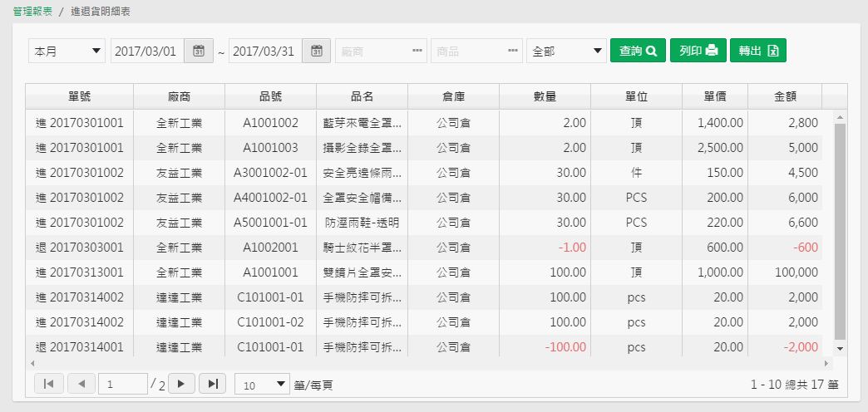Click product name 騎士紋花半罩
The height and width of the screenshot is (412, 868).
click(362, 248)
